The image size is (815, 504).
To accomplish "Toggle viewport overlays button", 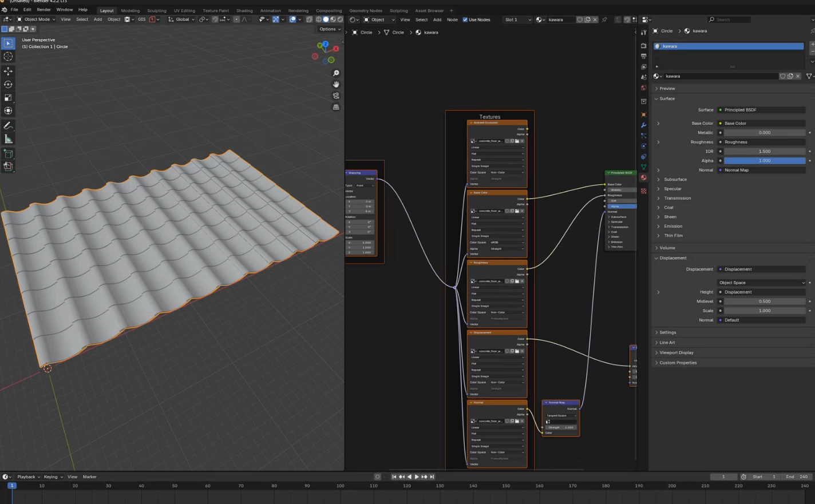I will click(292, 19).
